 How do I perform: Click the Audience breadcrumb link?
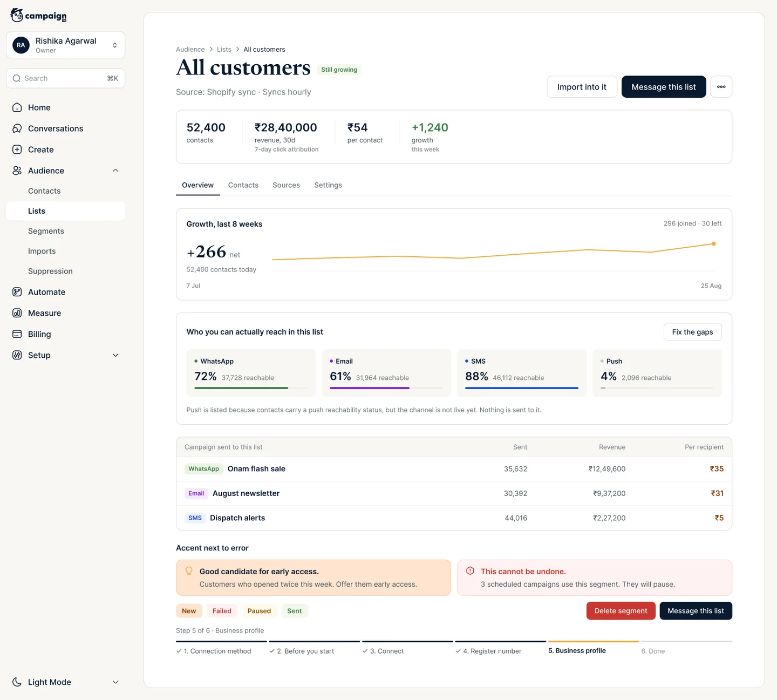click(x=190, y=49)
